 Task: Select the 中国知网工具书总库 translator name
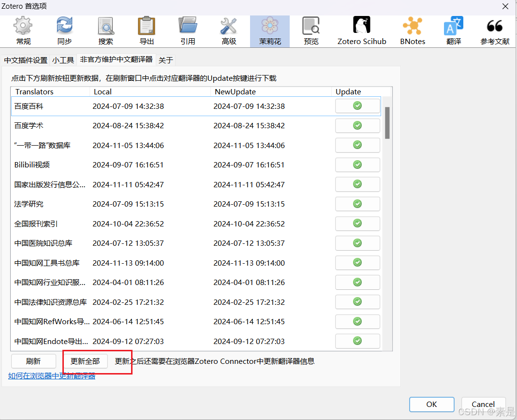tap(47, 263)
